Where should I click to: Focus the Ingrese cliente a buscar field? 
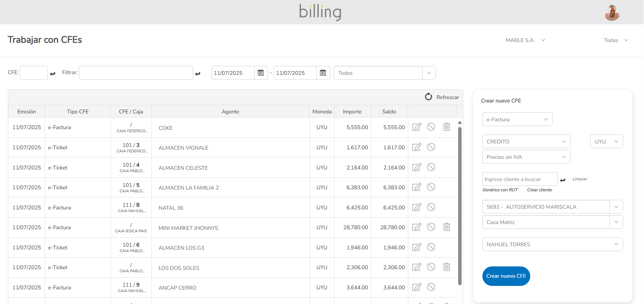[x=520, y=179]
